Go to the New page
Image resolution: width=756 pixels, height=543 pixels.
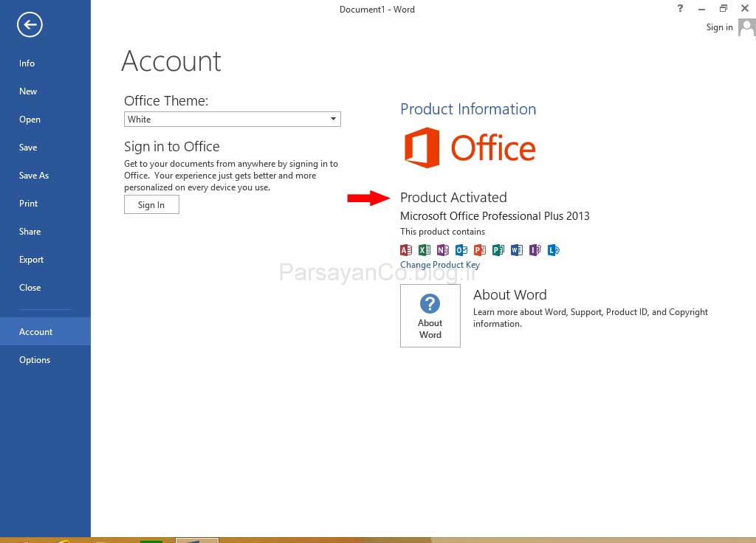pyautogui.click(x=45, y=91)
